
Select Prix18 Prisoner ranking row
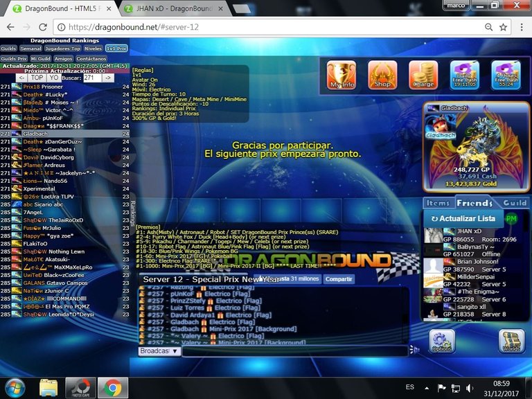pos(65,87)
